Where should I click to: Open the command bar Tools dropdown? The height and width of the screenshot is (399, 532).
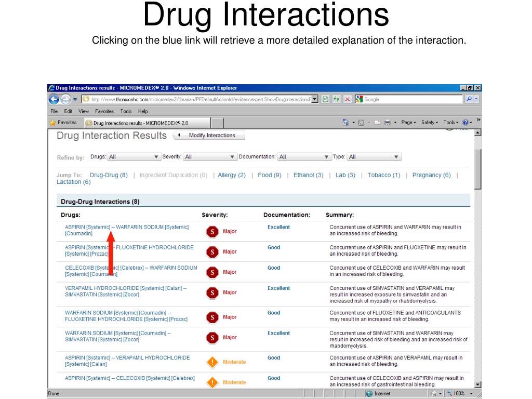point(450,123)
